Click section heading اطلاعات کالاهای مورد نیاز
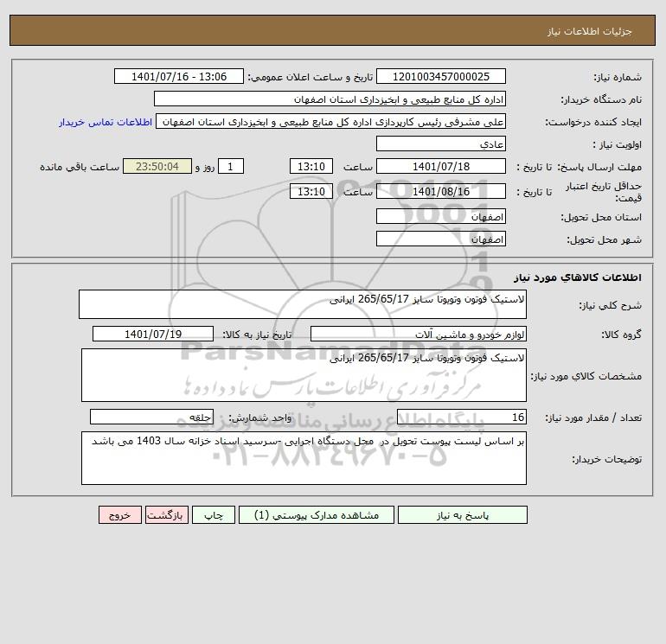 577,277
